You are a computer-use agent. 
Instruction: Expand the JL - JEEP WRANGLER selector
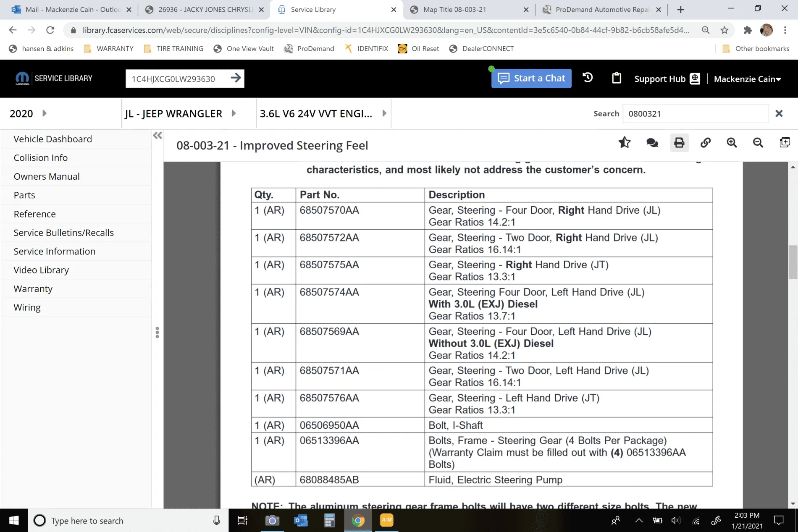234,113
